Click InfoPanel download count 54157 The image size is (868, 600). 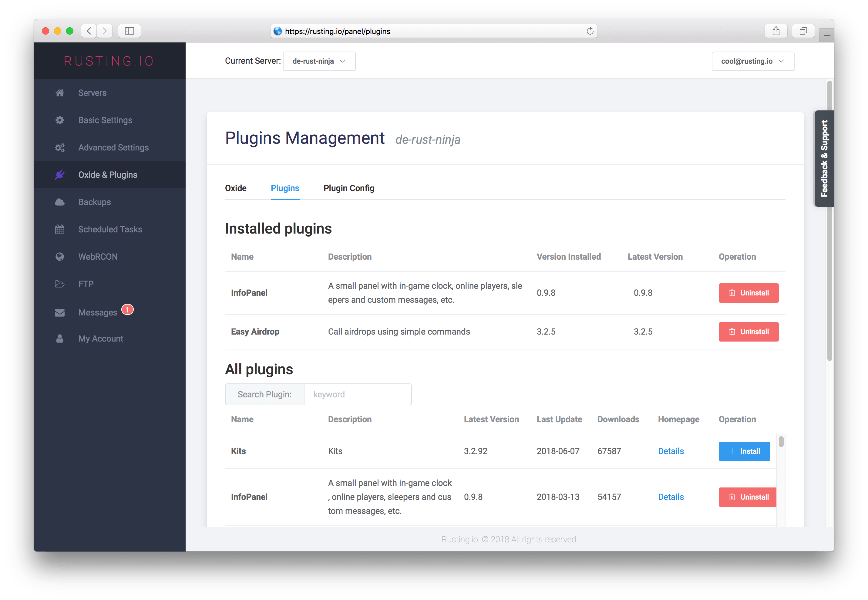pyautogui.click(x=609, y=497)
